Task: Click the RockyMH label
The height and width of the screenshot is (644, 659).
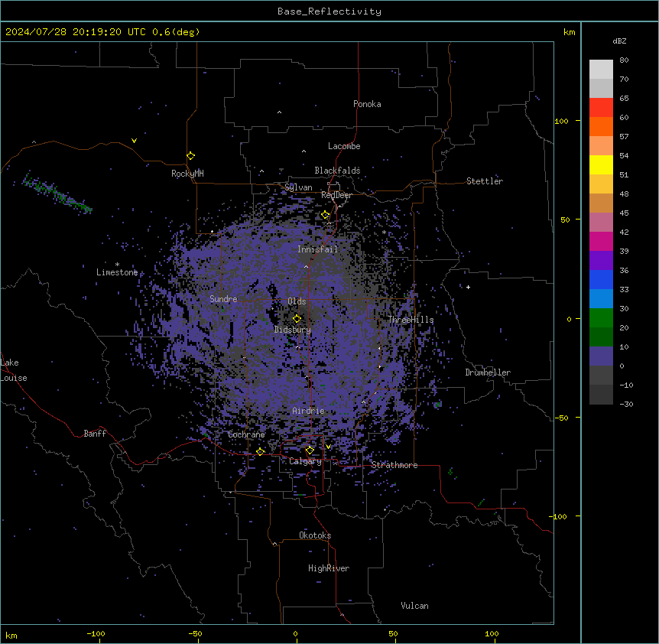Action: coord(187,174)
